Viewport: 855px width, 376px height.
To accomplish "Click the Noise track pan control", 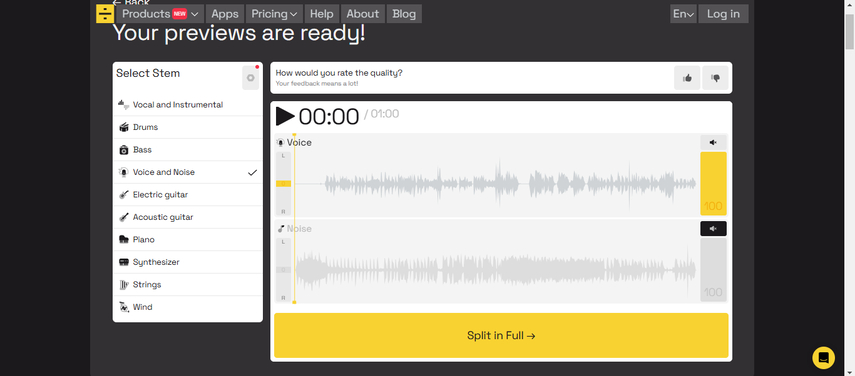I will (283, 270).
